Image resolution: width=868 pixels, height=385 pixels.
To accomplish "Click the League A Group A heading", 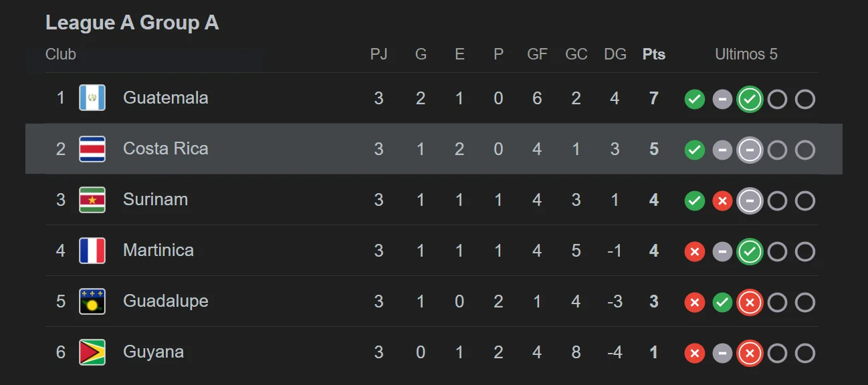I will [x=132, y=23].
